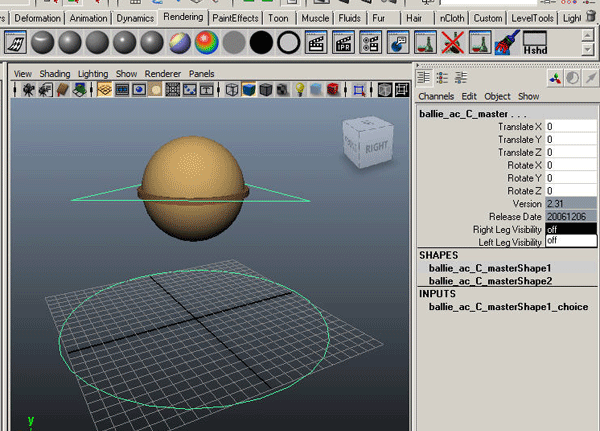Switch to the nCloth shelf tab
The height and width of the screenshot is (431, 600).
[452, 18]
